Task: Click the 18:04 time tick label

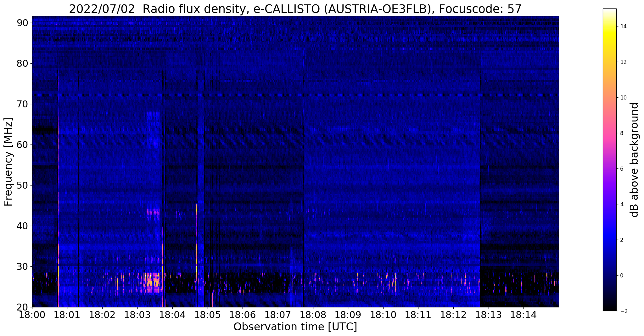Action: [x=172, y=315]
